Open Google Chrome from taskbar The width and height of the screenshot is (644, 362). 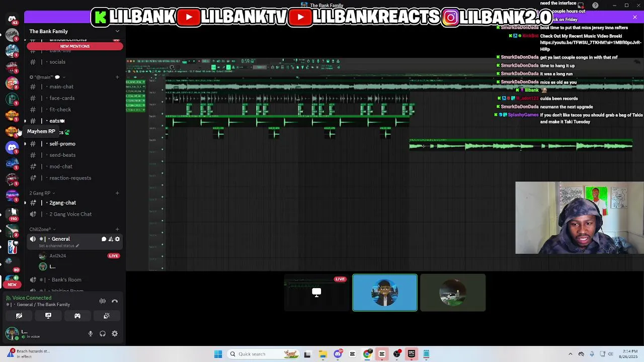pyautogui.click(x=367, y=354)
